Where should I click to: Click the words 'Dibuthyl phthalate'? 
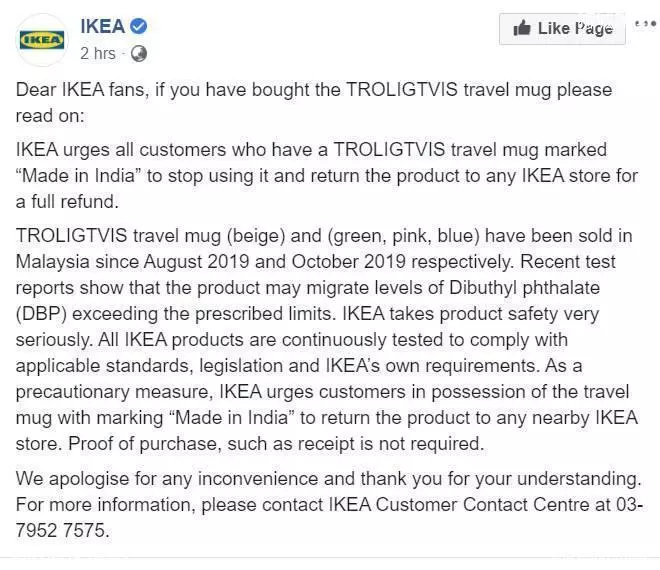[x=524, y=288]
